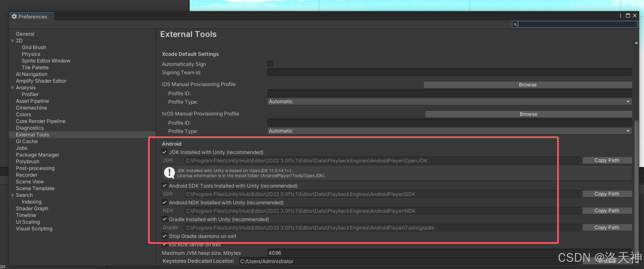Open UI Scaling preferences
The width and height of the screenshot is (644, 269).
28,222
